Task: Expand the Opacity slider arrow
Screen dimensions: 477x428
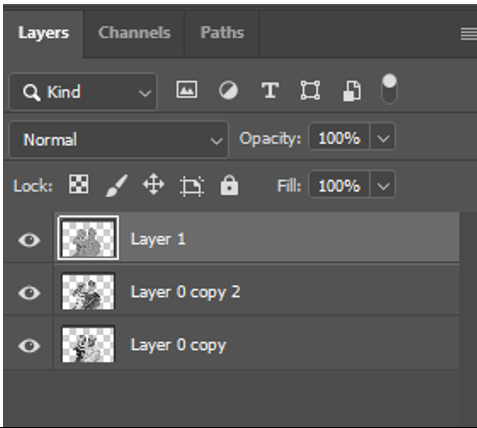Action: tap(383, 137)
